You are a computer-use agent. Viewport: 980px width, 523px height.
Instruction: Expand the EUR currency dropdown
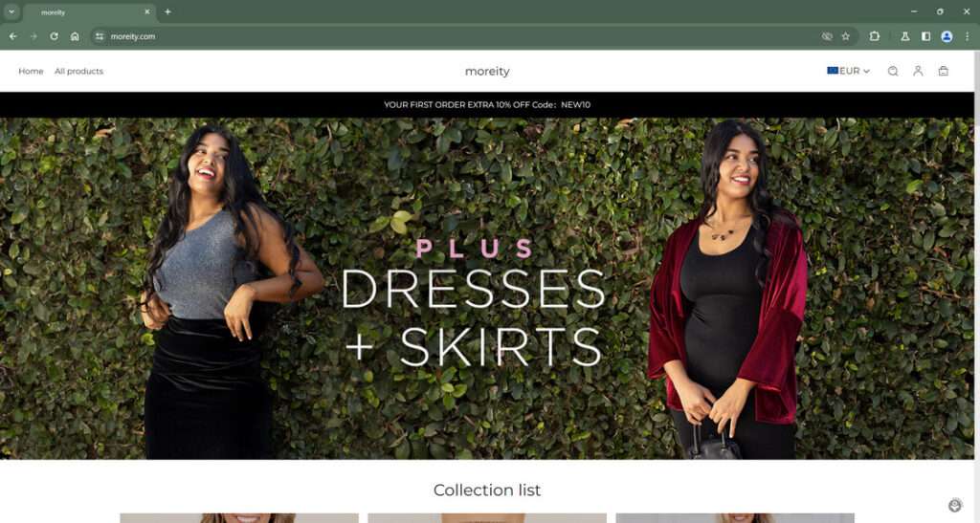(848, 71)
